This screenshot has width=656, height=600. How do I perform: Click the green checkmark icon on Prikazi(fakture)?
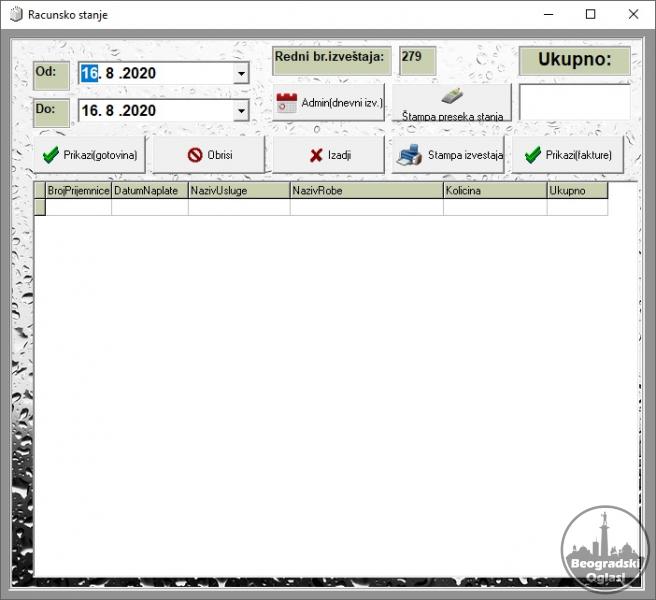tap(533, 155)
